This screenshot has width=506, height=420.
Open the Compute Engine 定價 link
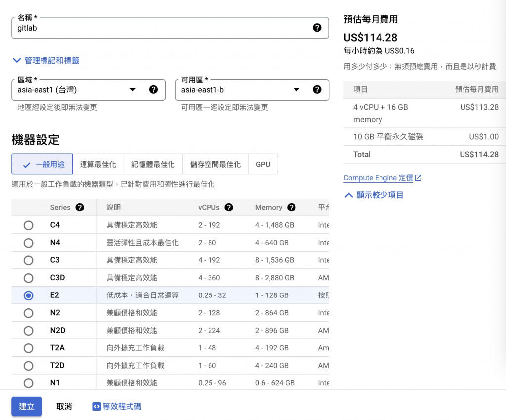pyautogui.click(x=378, y=178)
